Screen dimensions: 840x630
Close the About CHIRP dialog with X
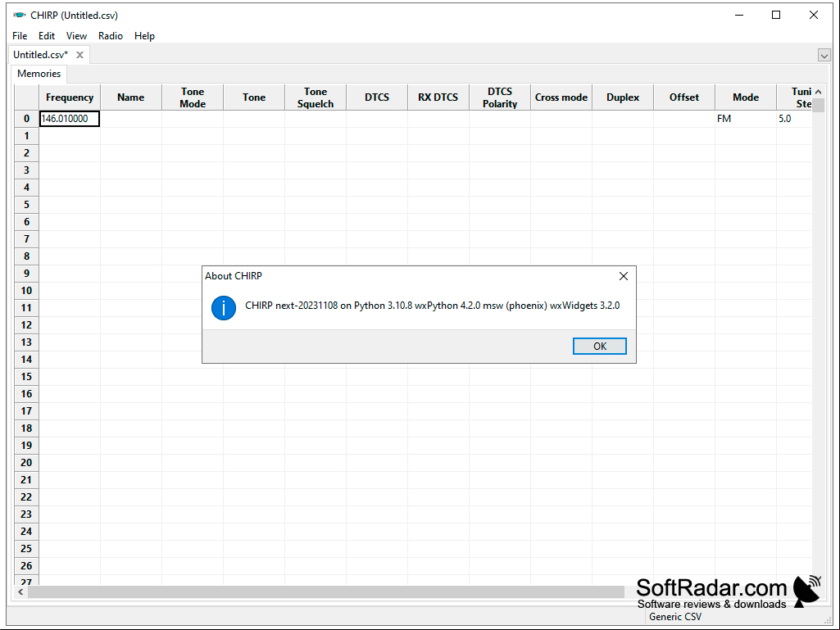623,276
